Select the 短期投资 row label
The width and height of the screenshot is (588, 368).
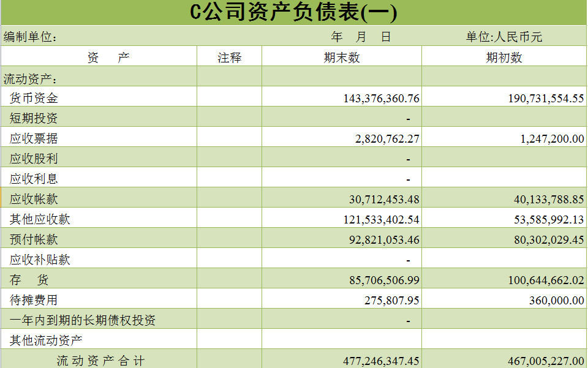pyautogui.click(x=34, y=118)
